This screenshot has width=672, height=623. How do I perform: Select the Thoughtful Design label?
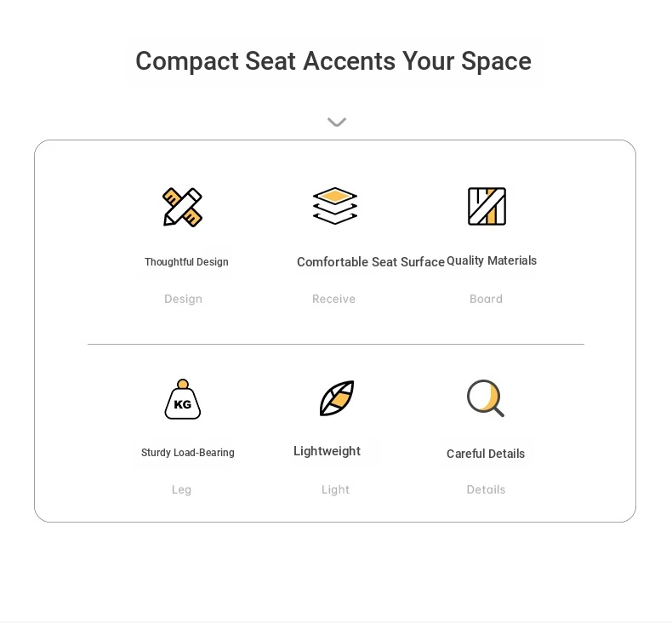point(186,262)
